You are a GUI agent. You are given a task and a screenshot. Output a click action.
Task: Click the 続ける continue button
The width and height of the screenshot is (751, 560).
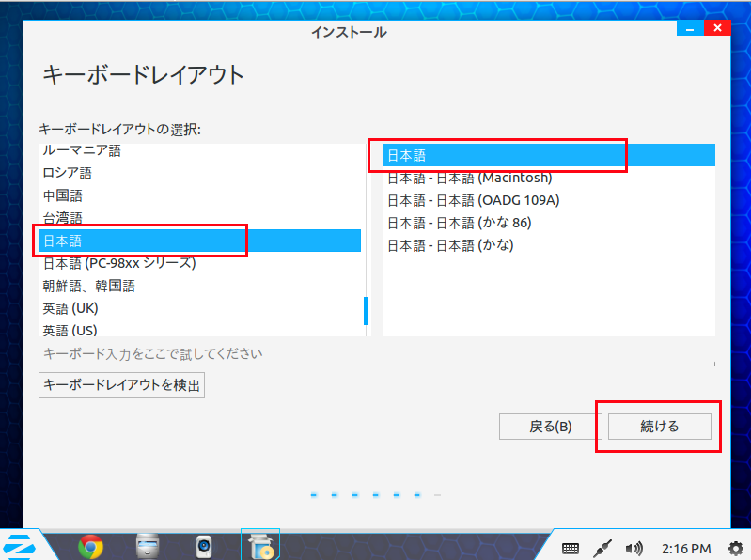click(x=660, y=427)
